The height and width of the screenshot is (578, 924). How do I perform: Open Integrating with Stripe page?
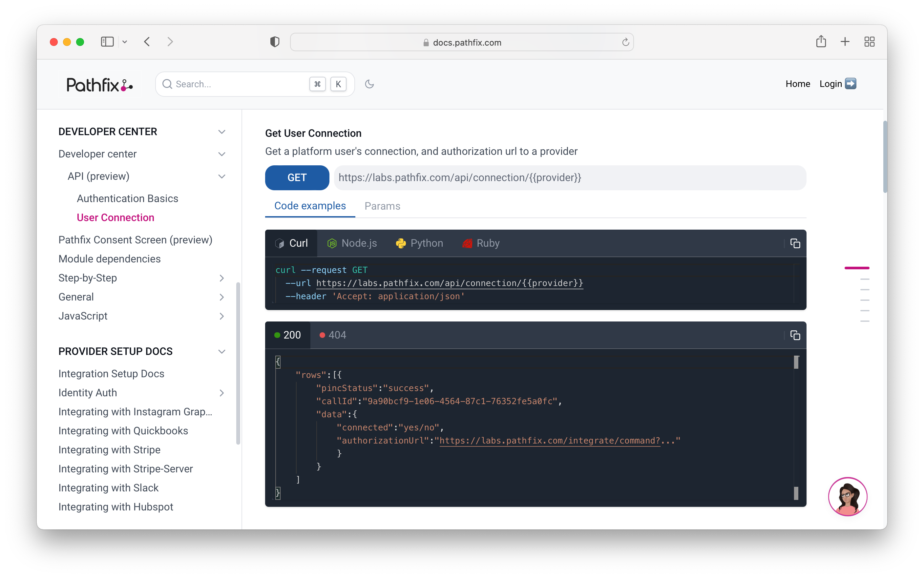pos(109,450)
